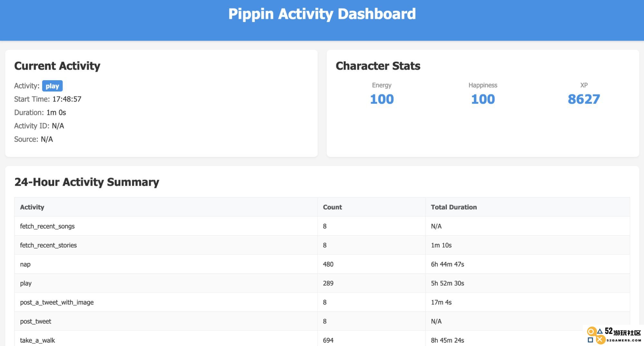Click the Activity column header

(32, 207)
